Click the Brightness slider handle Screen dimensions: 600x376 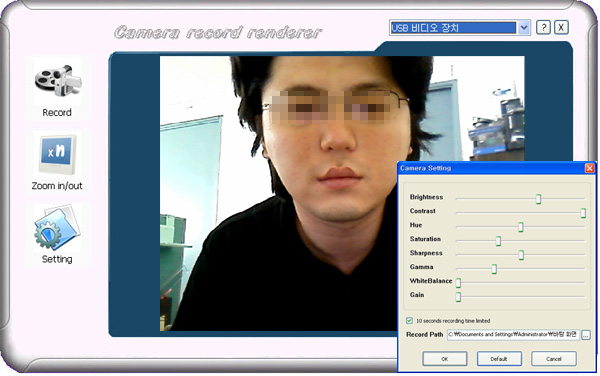538,199
